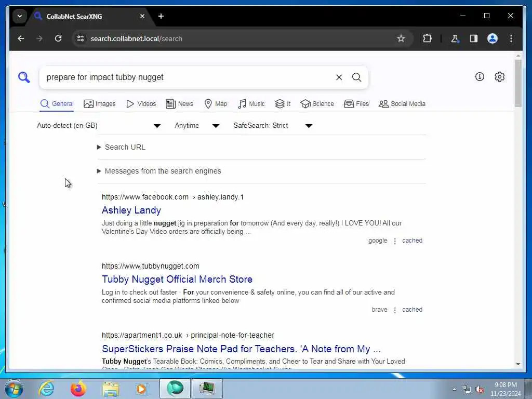Open Tubby Nugget Official Merch Store result

(177, 279)
